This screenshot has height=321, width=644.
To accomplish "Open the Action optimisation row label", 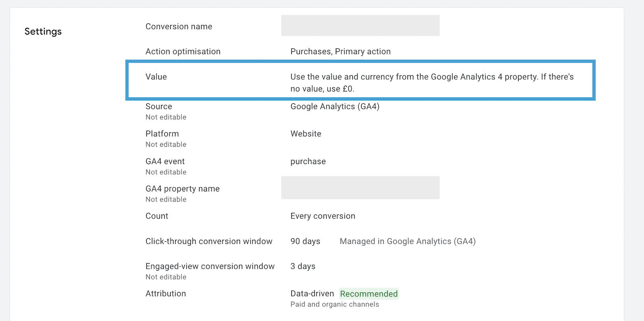I will [x=183, y=51].
